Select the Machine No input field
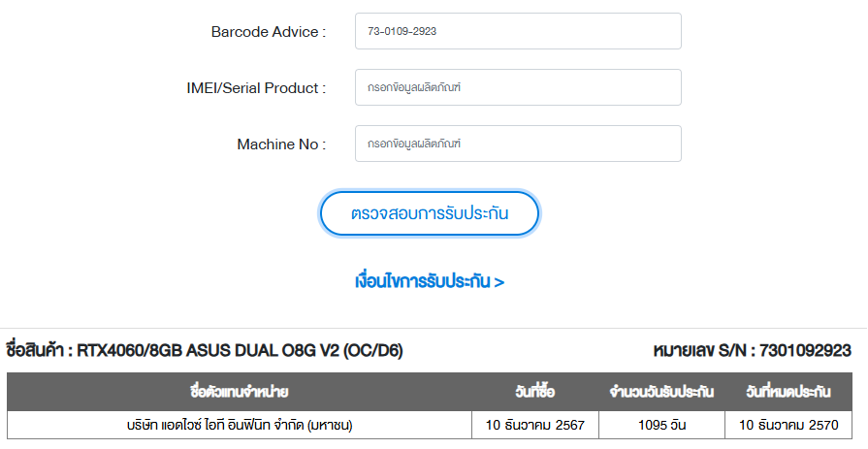The height and width of the screenshot is (449, 868). [x=518, y=144]
